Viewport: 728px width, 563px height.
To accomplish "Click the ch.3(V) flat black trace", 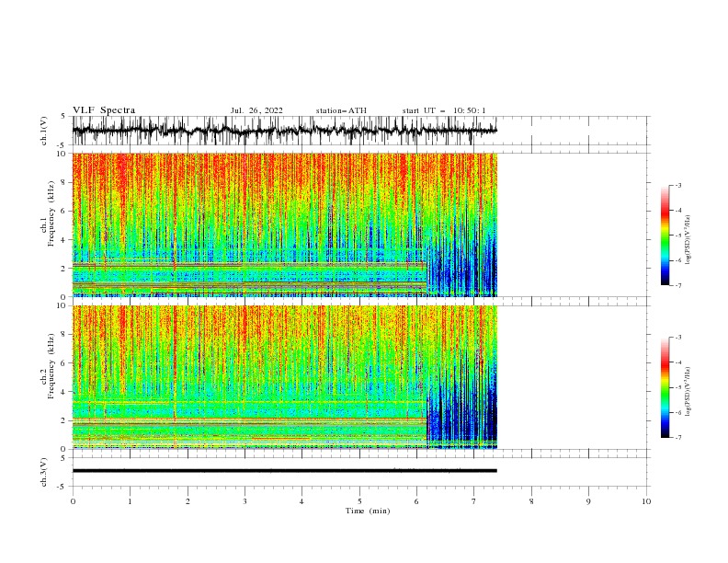I will [x=285, y=471].
